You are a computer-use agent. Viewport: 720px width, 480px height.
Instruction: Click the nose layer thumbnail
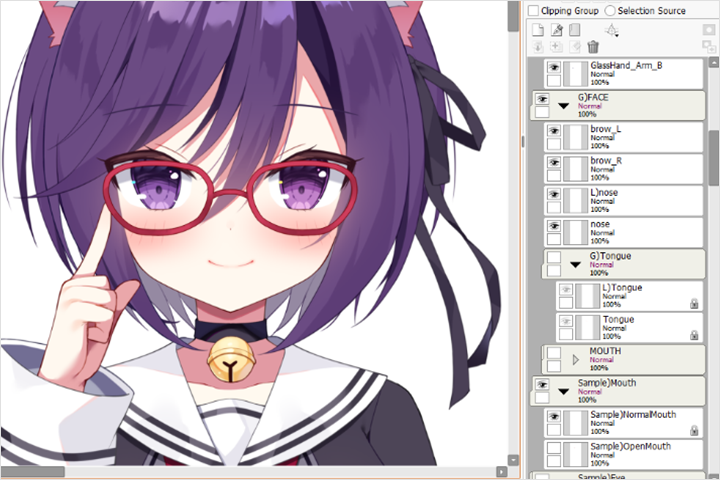tap(575, 232)
